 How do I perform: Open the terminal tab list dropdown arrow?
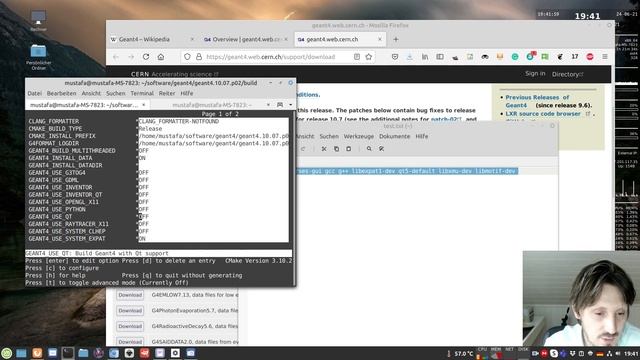291,105
